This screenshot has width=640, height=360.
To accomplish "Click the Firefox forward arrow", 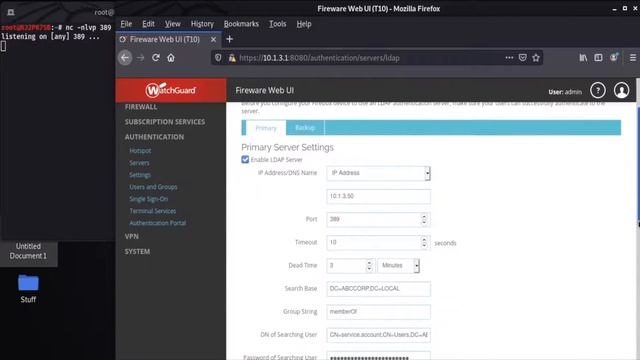I will (140, 58).
